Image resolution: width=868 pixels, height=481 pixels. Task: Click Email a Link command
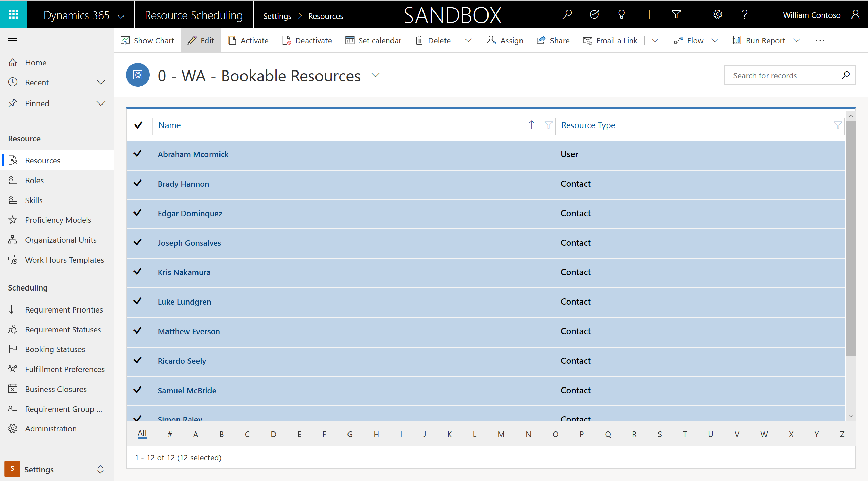coord(610,41)
